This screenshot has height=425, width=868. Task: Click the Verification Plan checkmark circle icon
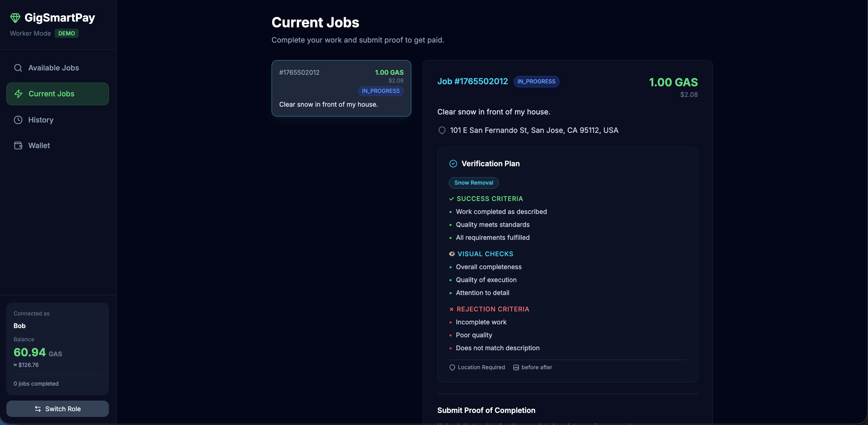453,164
